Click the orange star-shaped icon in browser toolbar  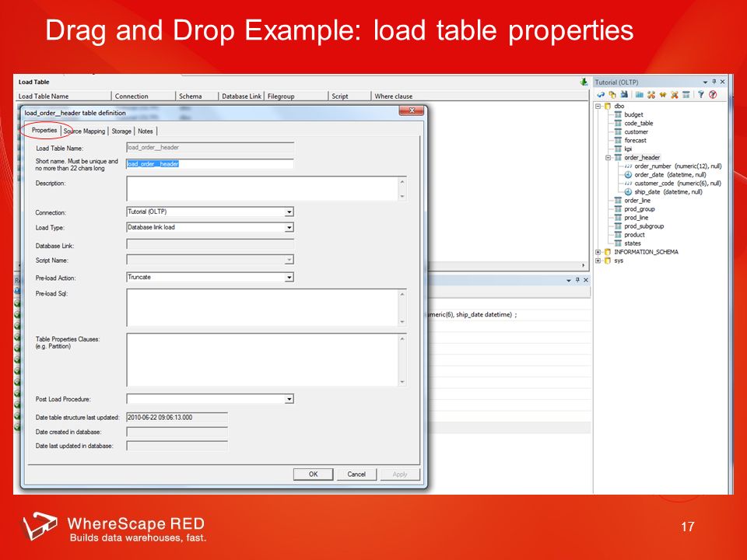[x=663, y=95]
